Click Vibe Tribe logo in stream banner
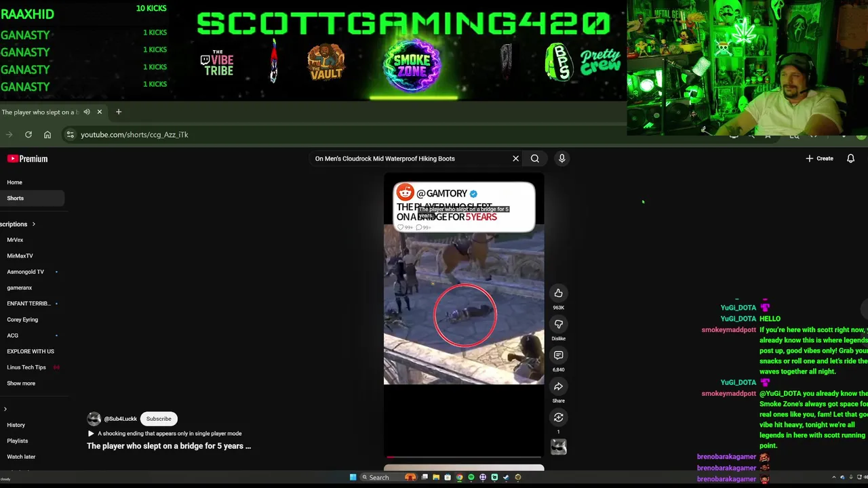Screen dimensions: 868x488 (x=217, y=62)
